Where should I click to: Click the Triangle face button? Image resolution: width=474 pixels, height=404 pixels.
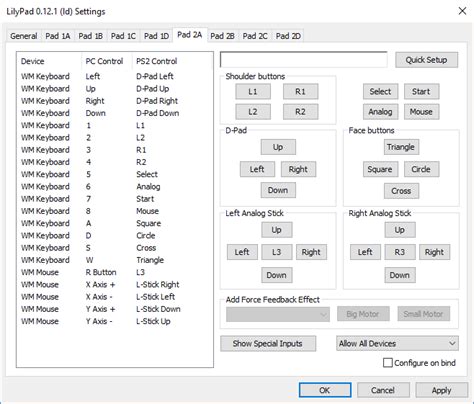pyautogui.click(x=401, y=147)
